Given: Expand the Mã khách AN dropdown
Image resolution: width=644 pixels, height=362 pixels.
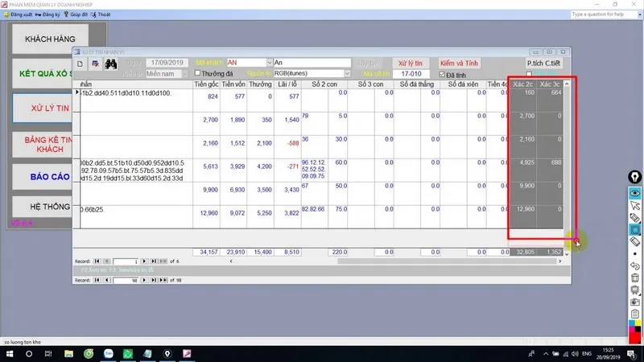Looking at the screenshot, I should pos(269,63).
